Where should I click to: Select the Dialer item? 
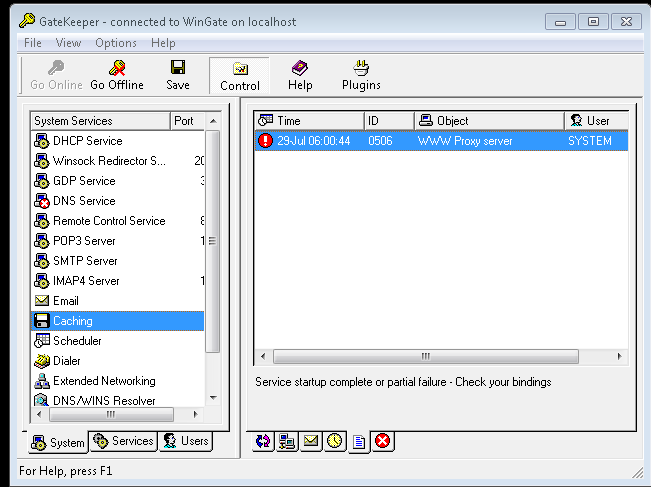tap(117, 361)
